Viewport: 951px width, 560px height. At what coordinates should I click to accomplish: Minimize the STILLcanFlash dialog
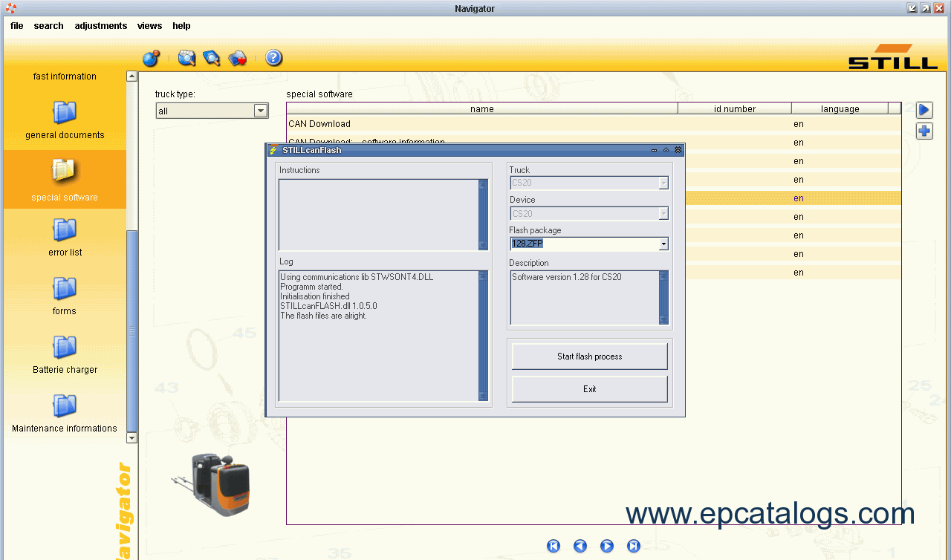(x=655, y=150)
